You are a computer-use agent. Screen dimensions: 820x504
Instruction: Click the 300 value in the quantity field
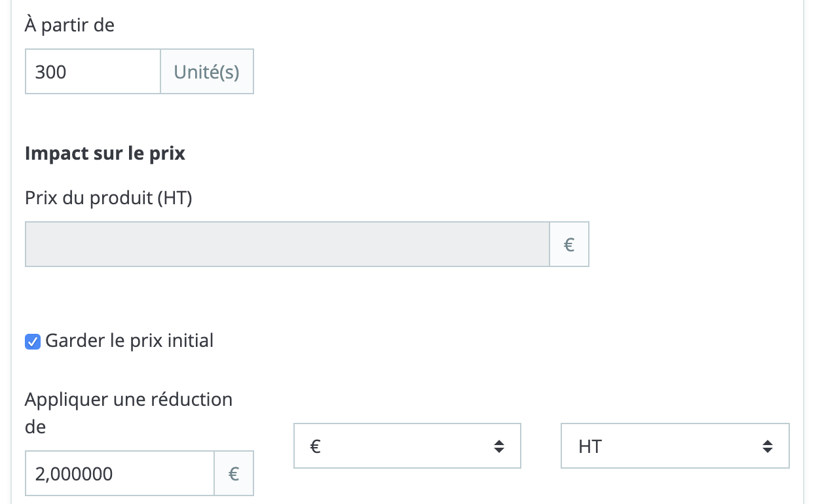click(x=50, y=71)
